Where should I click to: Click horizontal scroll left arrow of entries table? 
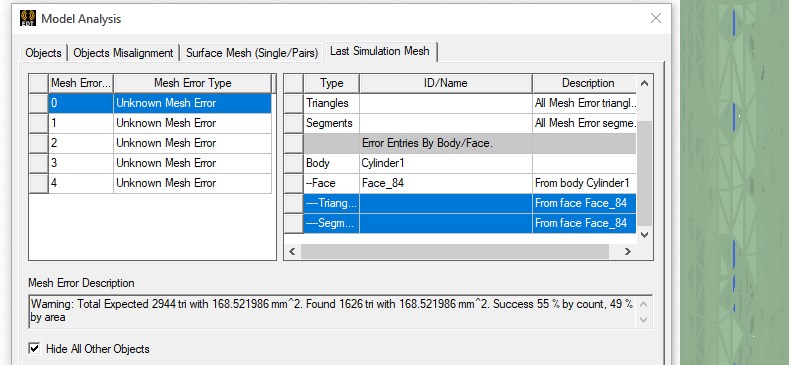292,251
